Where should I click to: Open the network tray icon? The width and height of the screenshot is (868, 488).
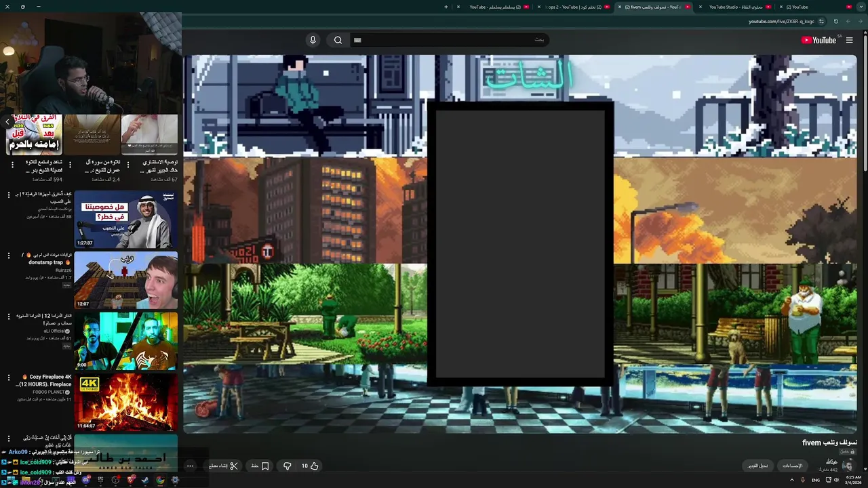(828, 480)
